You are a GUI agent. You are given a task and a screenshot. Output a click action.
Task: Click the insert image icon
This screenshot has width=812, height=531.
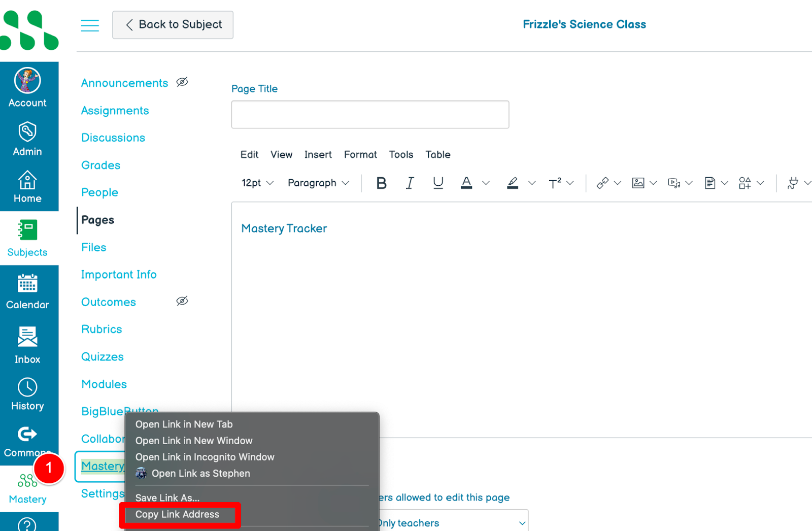coord(638,183)
